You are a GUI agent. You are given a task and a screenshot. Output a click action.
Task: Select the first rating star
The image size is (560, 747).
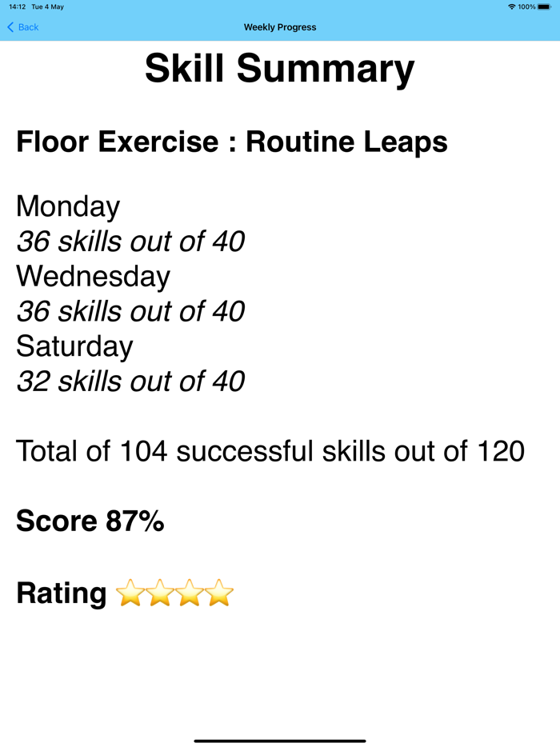point(130,593)
